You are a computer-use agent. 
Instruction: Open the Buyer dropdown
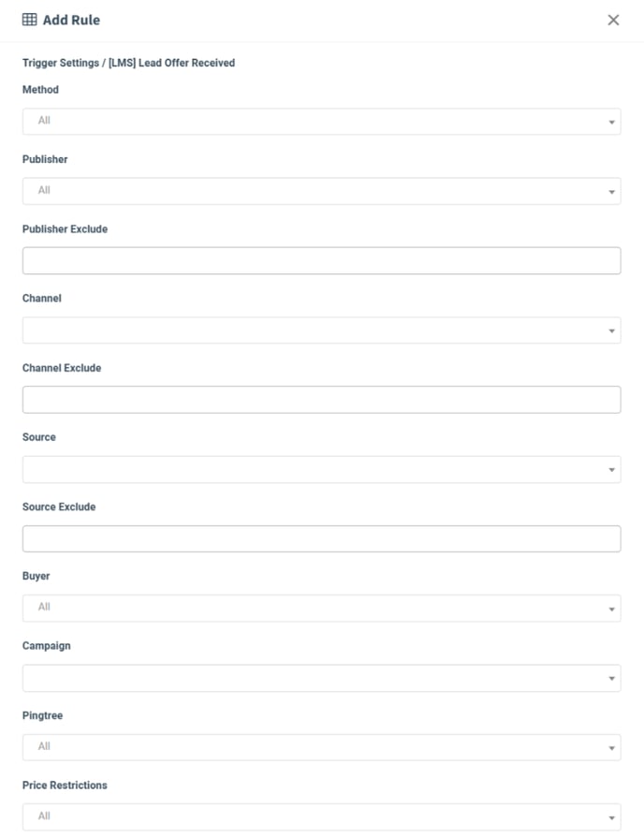click(321, 608)
